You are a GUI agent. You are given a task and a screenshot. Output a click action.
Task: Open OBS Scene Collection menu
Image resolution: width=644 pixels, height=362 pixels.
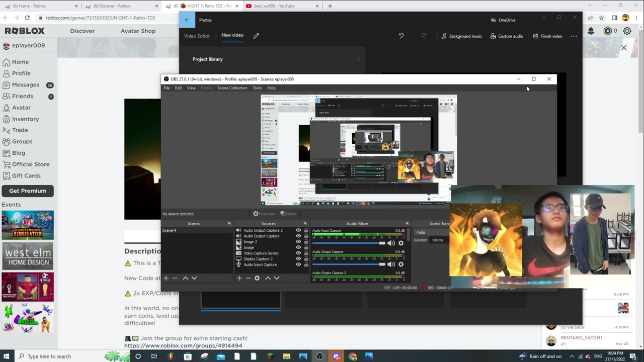(x=232, y=88)
